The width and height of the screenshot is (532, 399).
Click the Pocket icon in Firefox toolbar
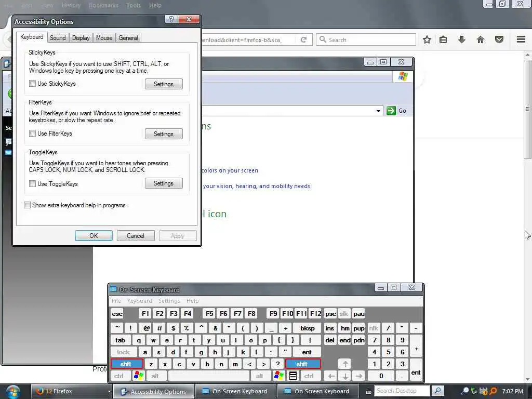(x=499, y=39)
